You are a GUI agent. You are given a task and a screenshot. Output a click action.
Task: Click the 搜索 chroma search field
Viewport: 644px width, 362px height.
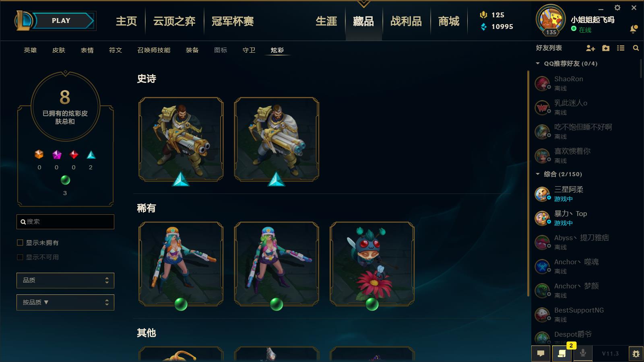(x=65, y=222)
